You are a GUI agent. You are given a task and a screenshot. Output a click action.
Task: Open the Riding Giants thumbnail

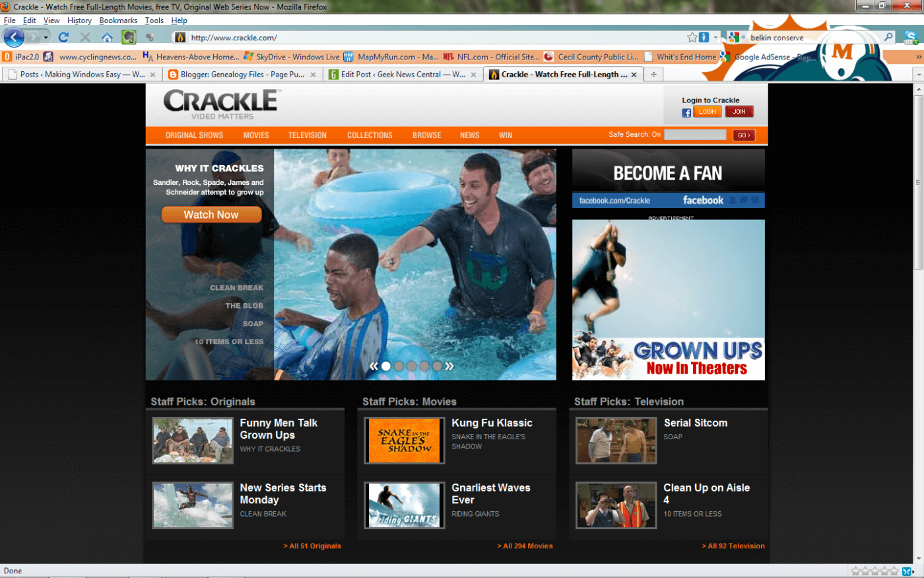click(405, 505)
